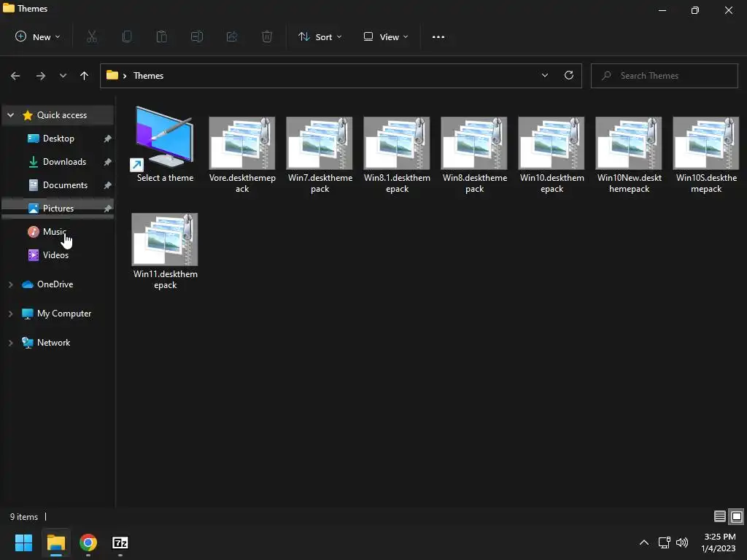Expand the Network tree node
Screen dimensions: 747x560
click(x=10, y=343)
